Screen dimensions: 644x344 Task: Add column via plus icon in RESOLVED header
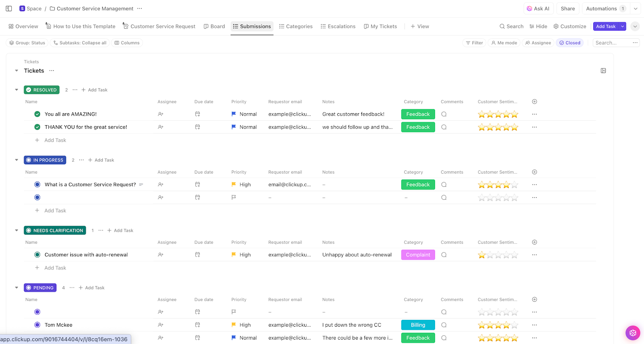(535, 102)
